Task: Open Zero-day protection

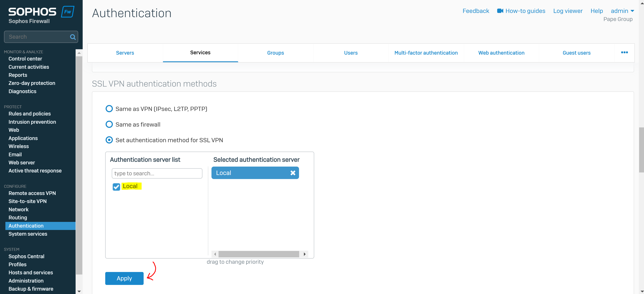Action: point(32,83)
